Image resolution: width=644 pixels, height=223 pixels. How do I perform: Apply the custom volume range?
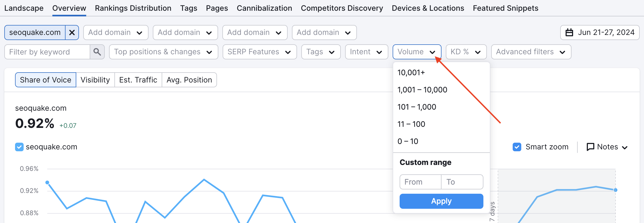click(x=442, y=201)
